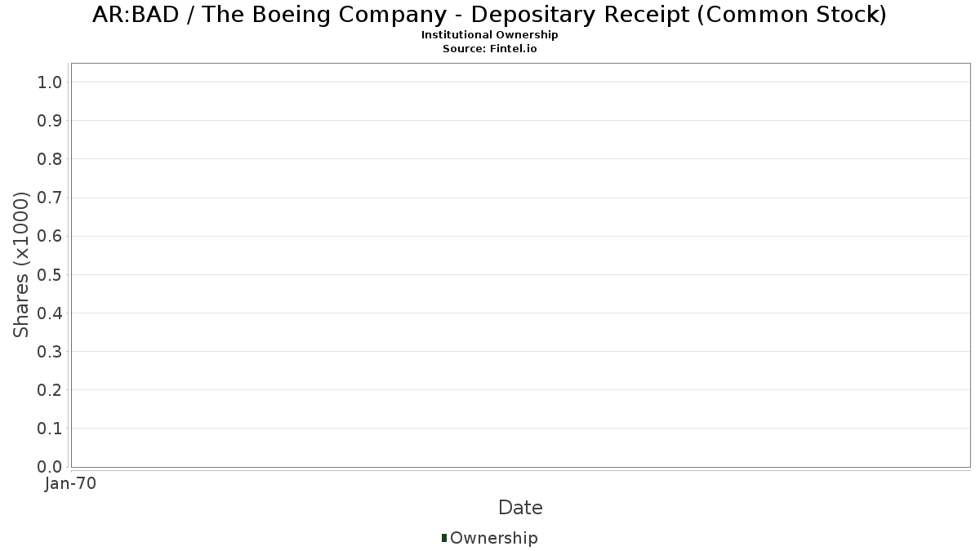This screenshot has width=980, height=551.
Task: Open the Source: Fintel.io text
Action: tap(489, 48)
